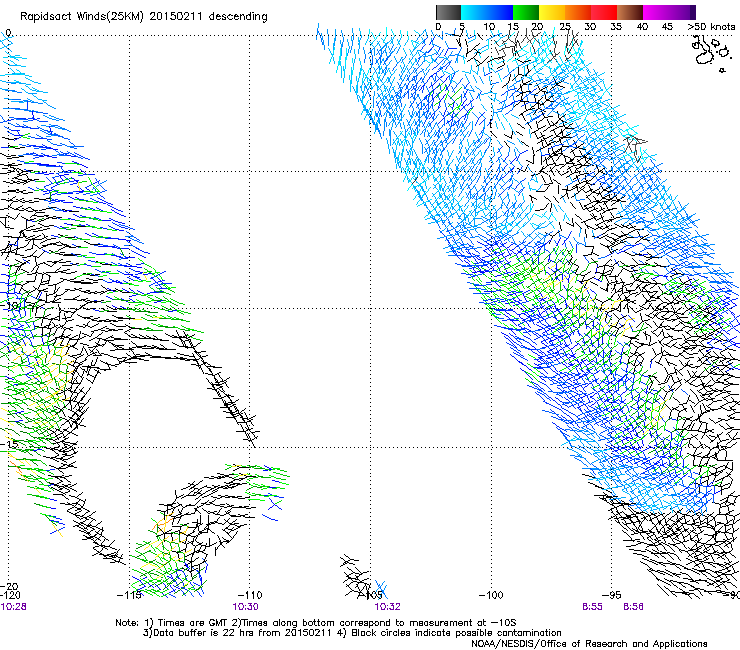Click the '45' legend speed label
The width and height of the screenshot is (740, 650).
coord(667,27)
